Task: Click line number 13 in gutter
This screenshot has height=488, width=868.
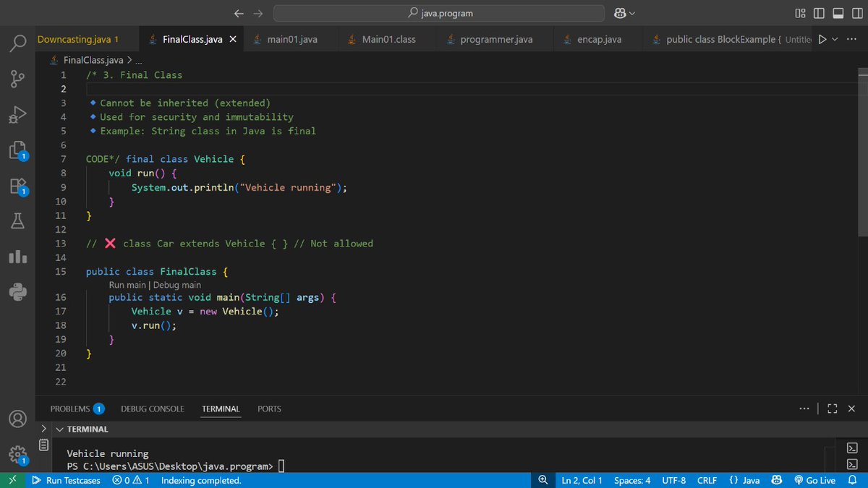Action: (61, 244)
